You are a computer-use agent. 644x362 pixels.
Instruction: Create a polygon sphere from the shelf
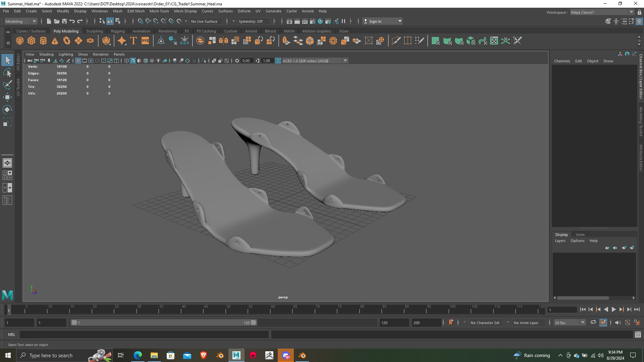[20, 41]
